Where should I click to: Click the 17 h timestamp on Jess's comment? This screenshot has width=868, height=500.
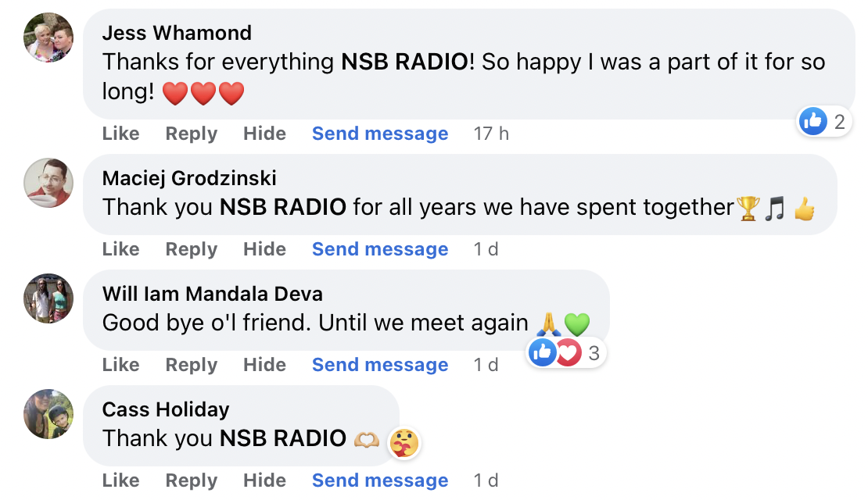491,134
